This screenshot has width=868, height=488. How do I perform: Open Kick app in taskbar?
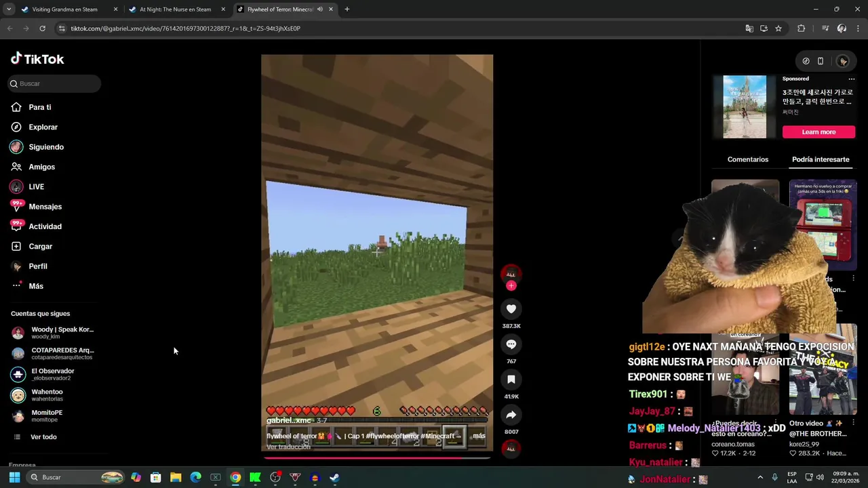pyautogui.click(x=256, y=477)
